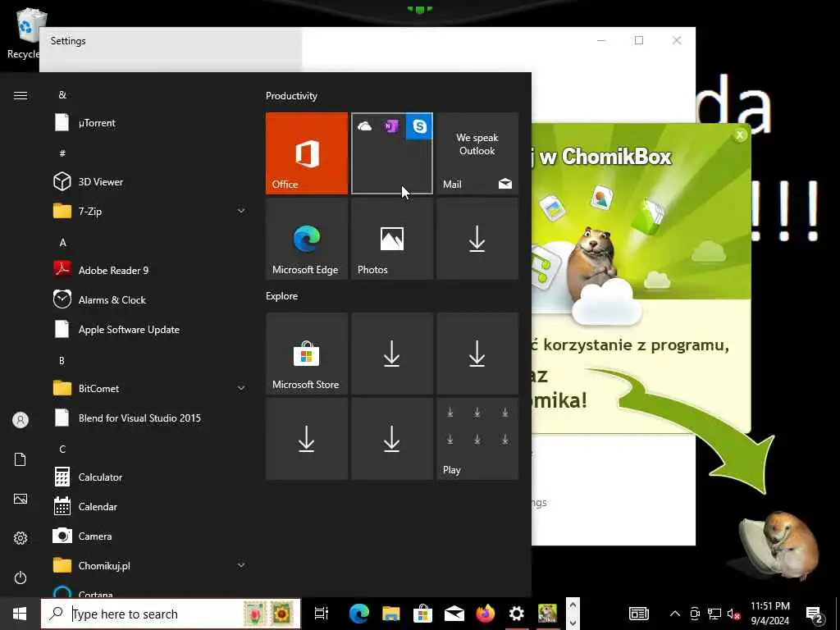Open File Explorer from the taskbar
840x630 pixels.
pyautogui.click(x=391, y=614)
